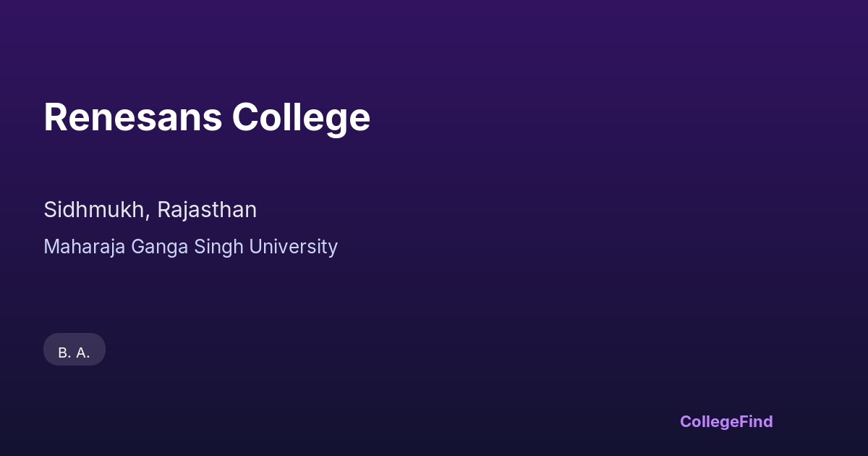Click the word College in the title
The width and height of the screenshot is (868, 456).
(301, 117)
